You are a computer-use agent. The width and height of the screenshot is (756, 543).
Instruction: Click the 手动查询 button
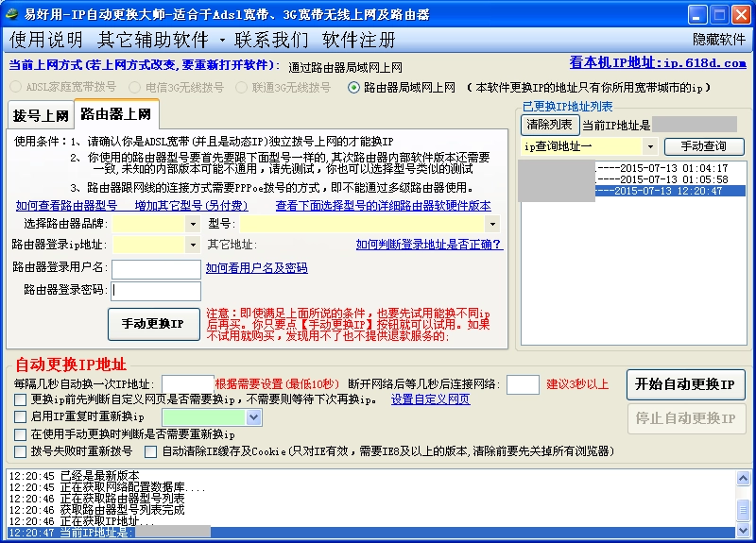point(704,146)
